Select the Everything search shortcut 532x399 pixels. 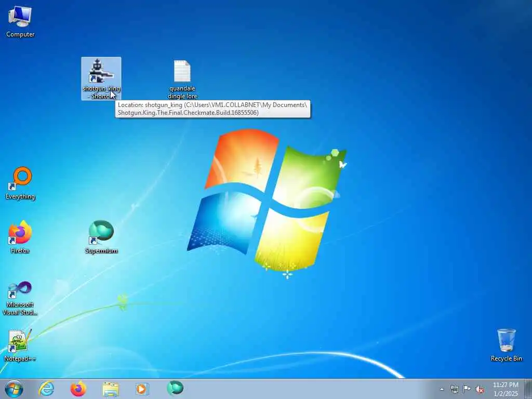point(20,183)
